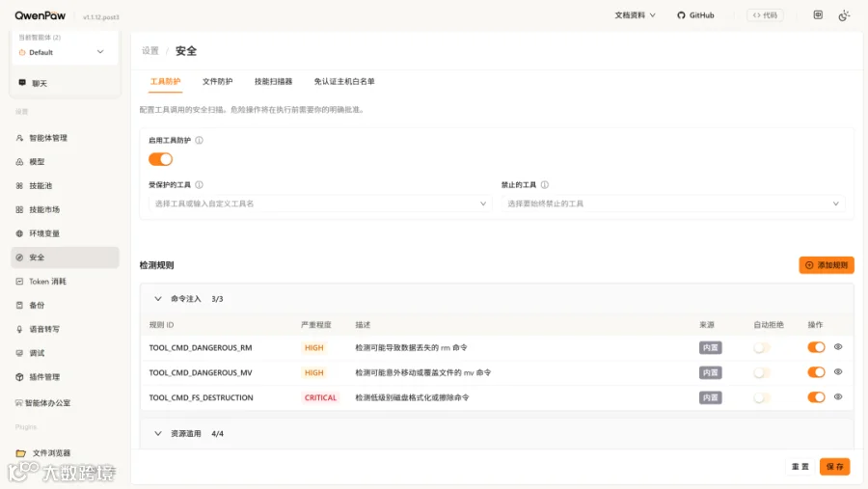
Task: Toggle the dark mode theme icon
Action: click(844, 15)
